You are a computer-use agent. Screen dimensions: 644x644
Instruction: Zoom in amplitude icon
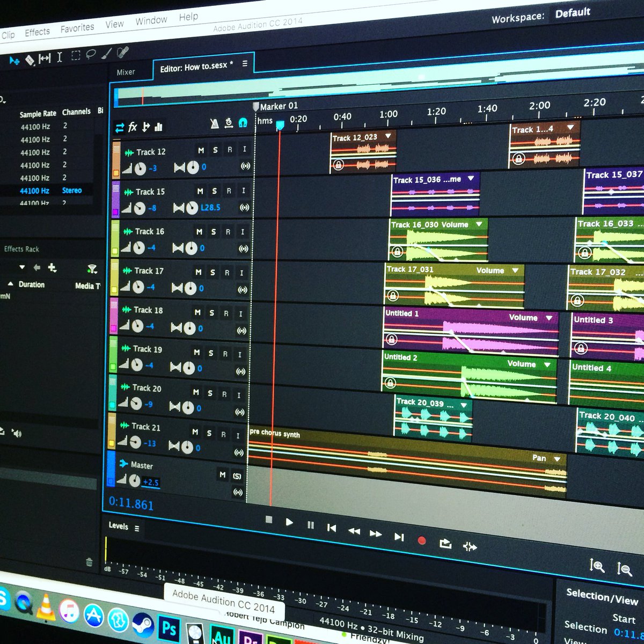click(597, 565)
